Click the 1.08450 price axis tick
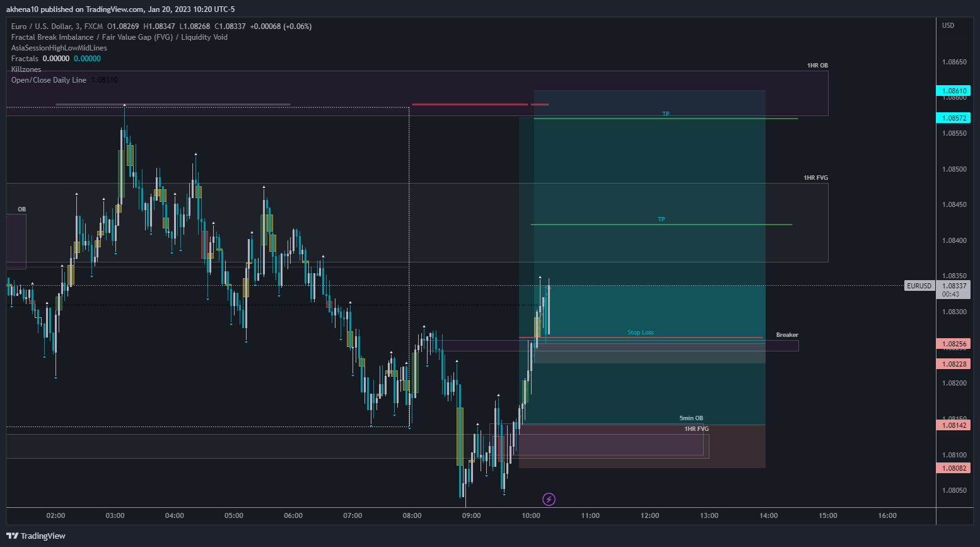The width and height of the screenshot is (980, 547). (x=954, y=204)
